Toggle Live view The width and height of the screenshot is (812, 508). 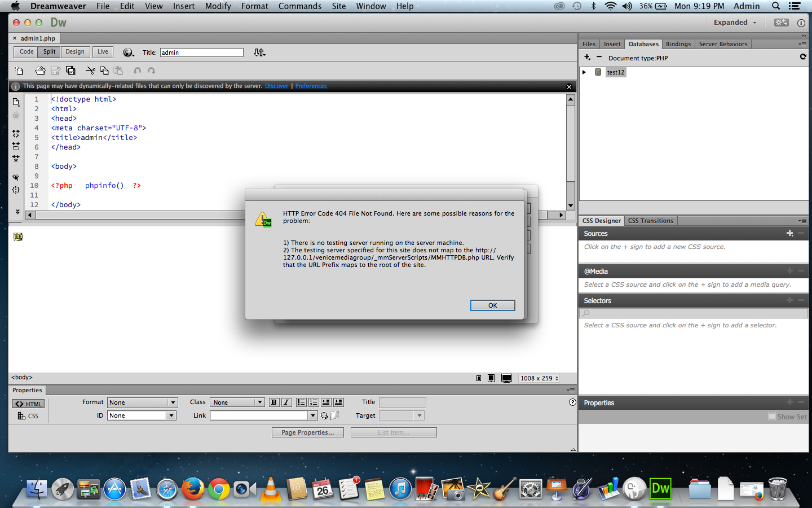pyautogui.click(x=103, y=52)
